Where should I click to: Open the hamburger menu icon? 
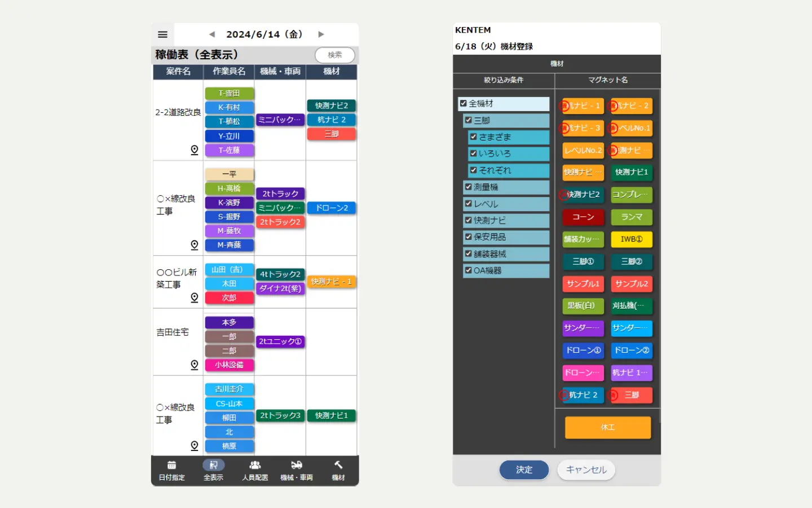pyautogui.click(x=162, y=34)
